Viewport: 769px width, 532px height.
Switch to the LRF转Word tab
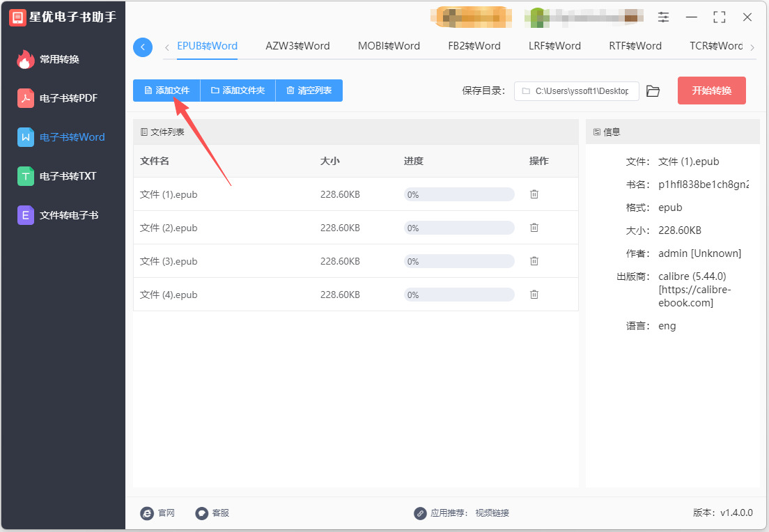(x=554, y=46)
